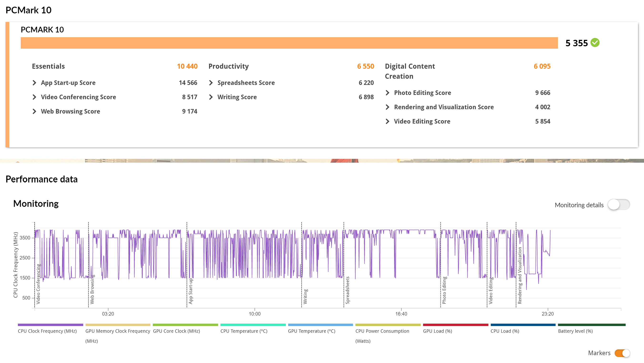Click Rendering and Visualization Score chevron
The image size is (644, 363).
pos(388,107)
